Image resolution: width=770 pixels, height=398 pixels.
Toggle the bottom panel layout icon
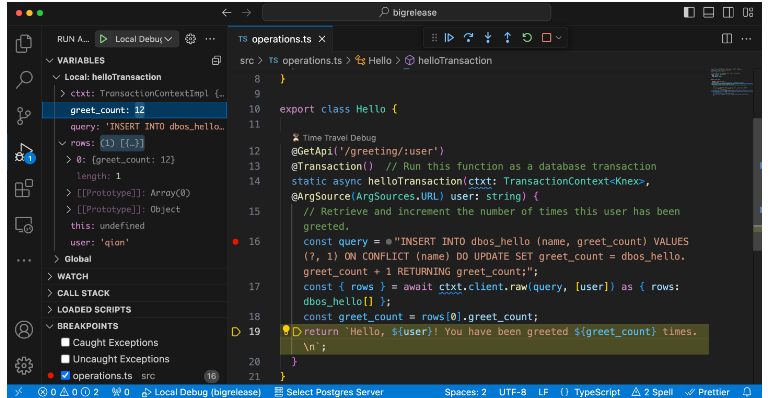[709, 13]
